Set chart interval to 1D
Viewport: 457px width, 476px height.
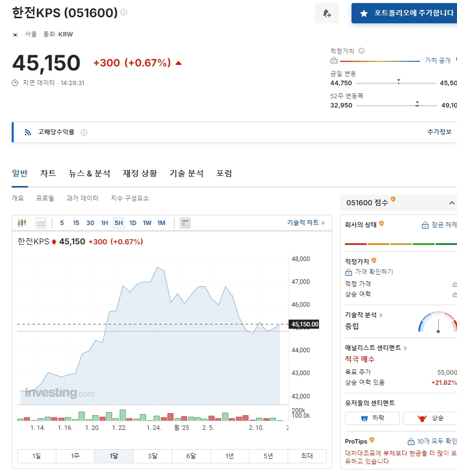tap(133, 223)
